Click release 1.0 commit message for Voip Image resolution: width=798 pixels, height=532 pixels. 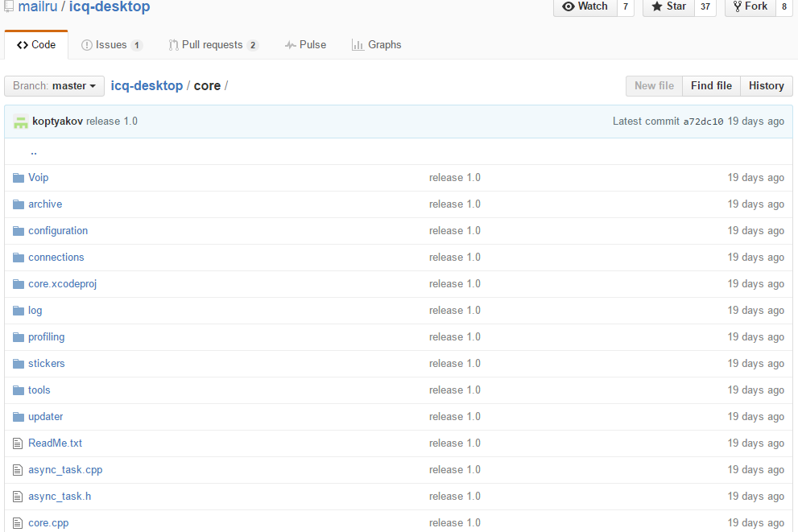click(x=455, y=178)
